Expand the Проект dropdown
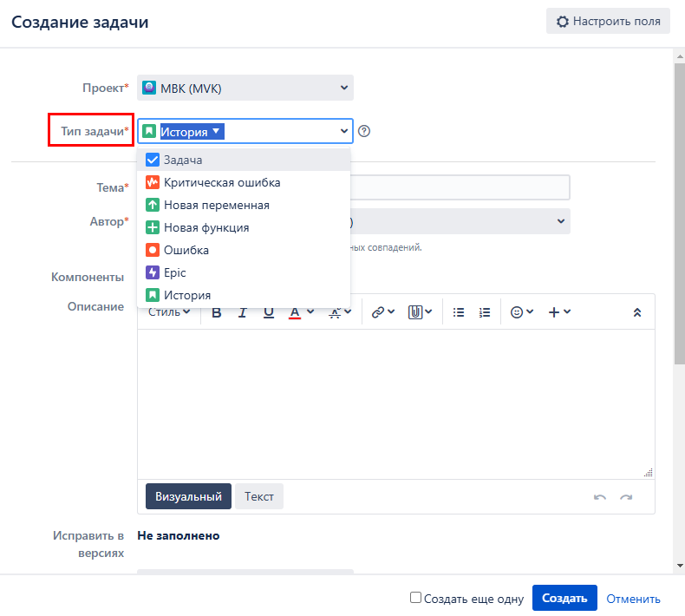This screenshot has height=616, width=685. tap(343, 88)
